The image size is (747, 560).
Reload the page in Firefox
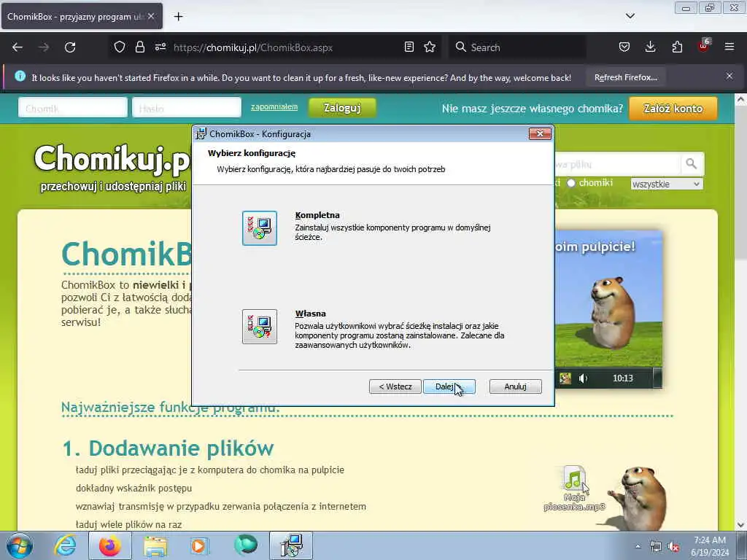coord(70,47)
